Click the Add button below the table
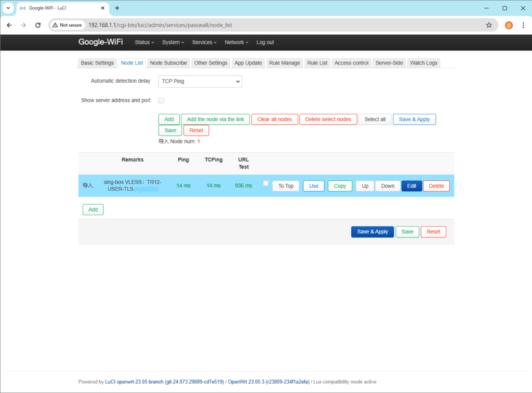 (93, 209)
